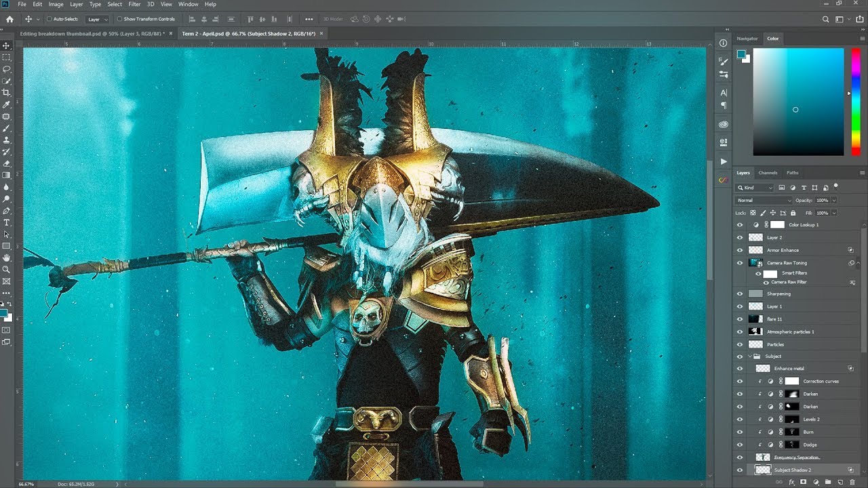Hide the Sharpening layer
This screenshot has width=868, height=488.
click(x=740, y=294)
